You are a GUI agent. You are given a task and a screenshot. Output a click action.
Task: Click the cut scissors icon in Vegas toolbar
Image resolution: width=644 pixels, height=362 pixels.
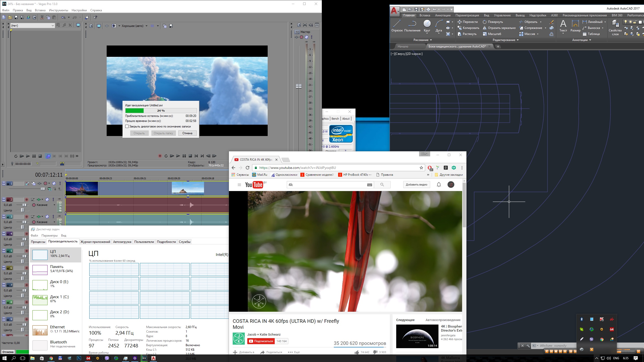[x=42, y=17]
